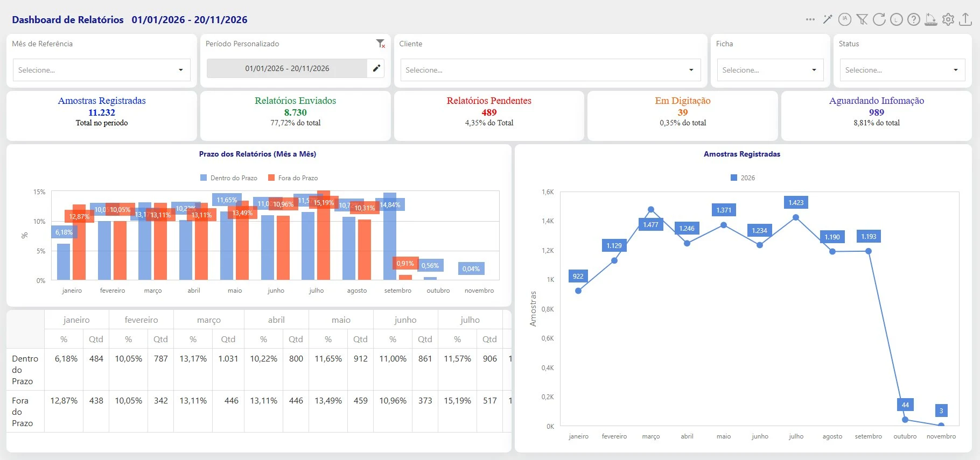Click the janeiro column header in the table
980x460 pixels.
pos(76,320)
